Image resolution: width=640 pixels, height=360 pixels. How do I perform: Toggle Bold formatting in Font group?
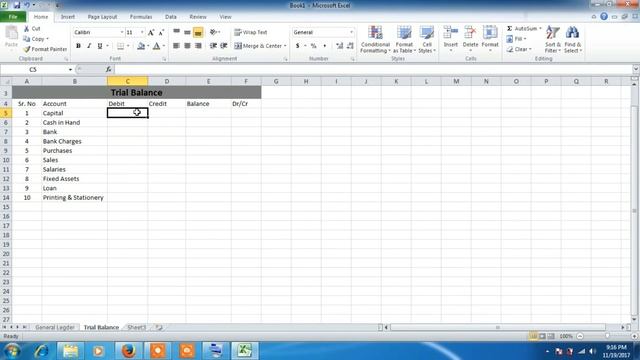tap(78, 46)
